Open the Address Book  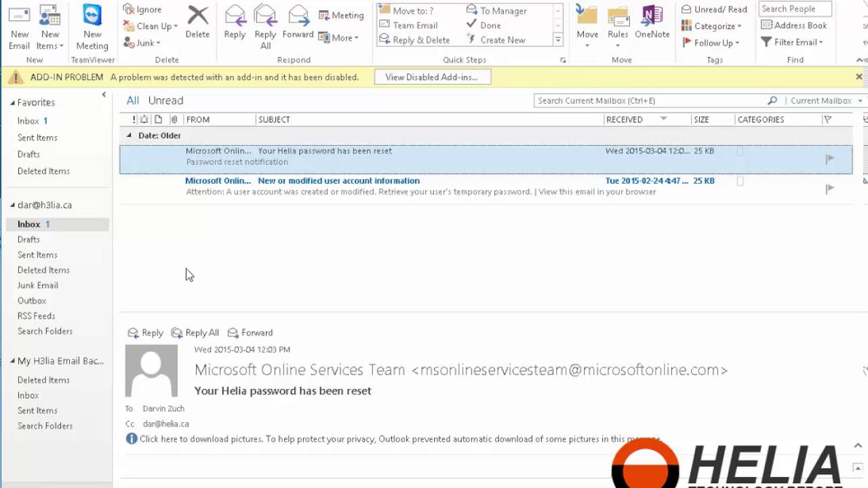[794, 26]
